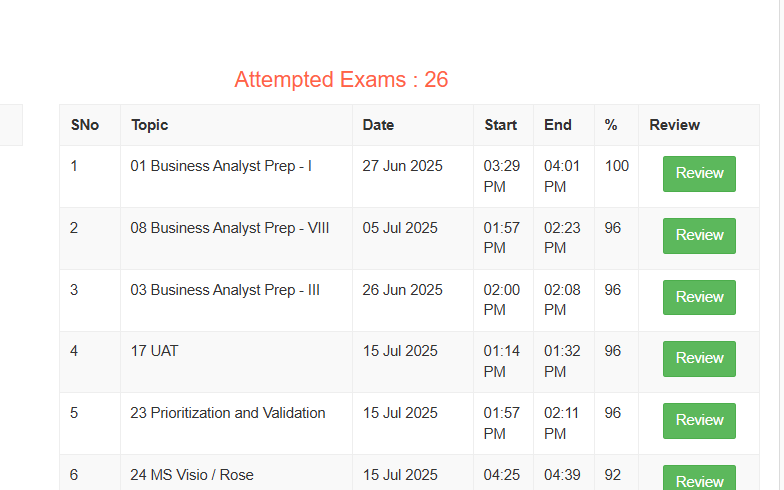Screen dimensions: 784x490
Task: Click the Topic column header
Action: pyautogui.click(x=149, y=125)
